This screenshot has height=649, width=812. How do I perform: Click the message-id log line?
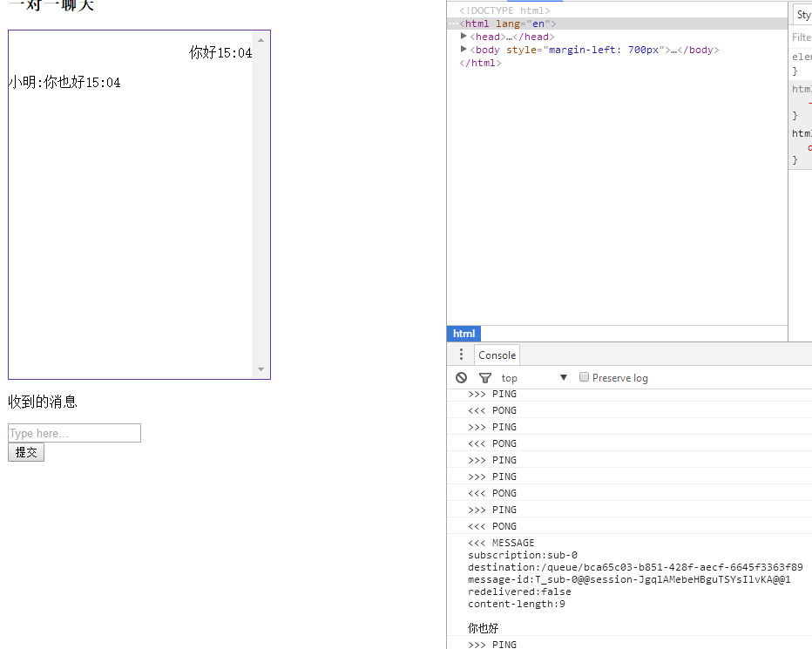click(x=629, y=579)
